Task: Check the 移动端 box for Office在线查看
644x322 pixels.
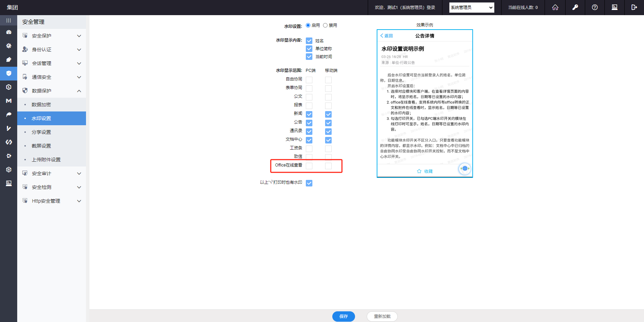Action: pyautogui.click(x=329, y=166)
